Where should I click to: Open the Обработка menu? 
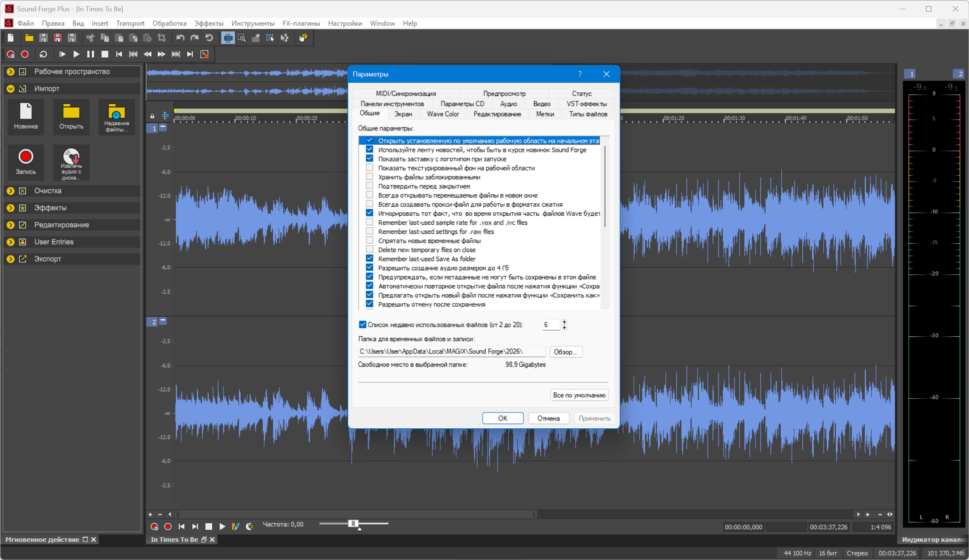point(169,23)
